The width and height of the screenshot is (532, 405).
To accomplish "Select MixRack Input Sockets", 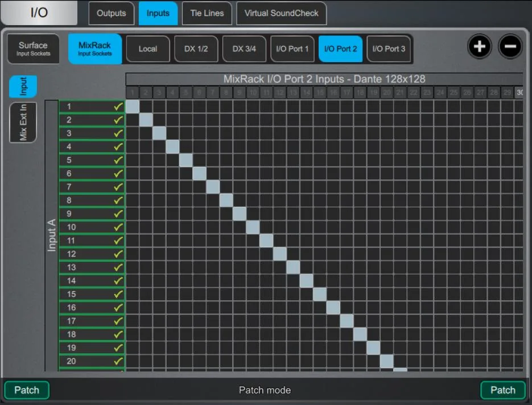I will click(95, 48).
